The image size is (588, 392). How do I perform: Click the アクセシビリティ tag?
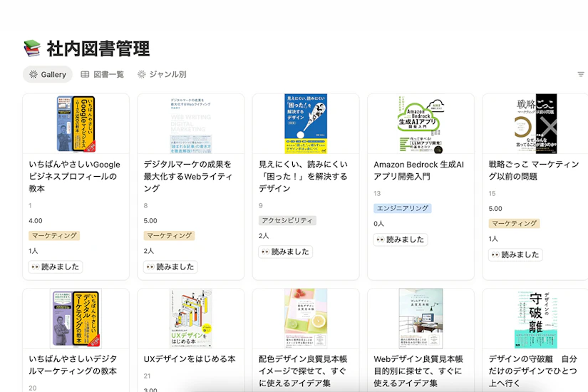pyautogui.click(x=287, y=220)
